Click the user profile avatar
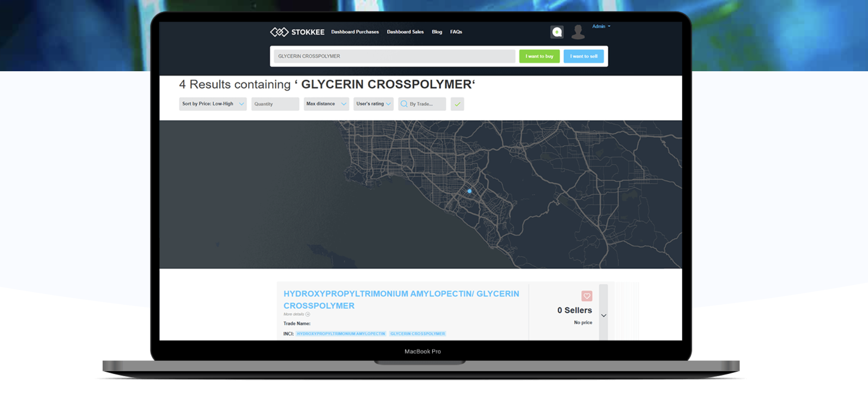The image size is (868, 409). point(578,32)
